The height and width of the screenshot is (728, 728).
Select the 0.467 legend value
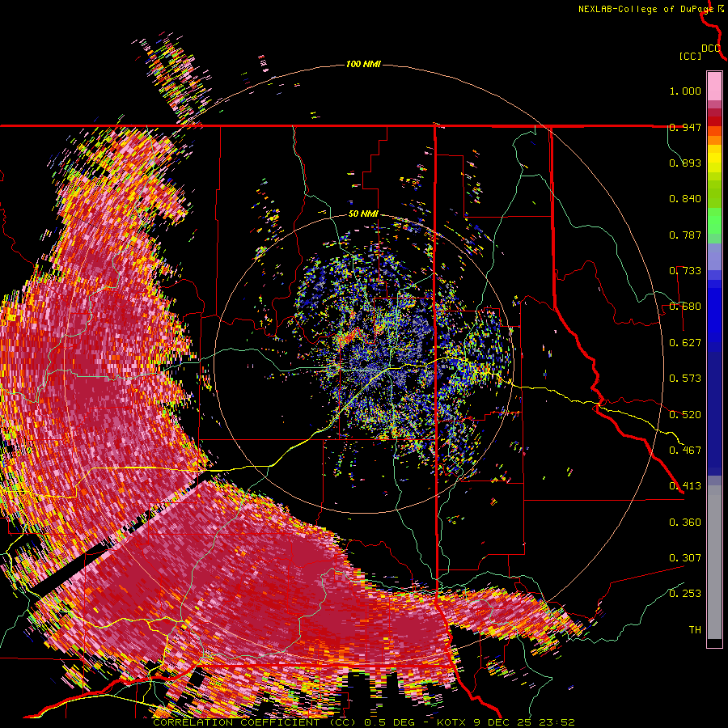(x=685, y=450)
